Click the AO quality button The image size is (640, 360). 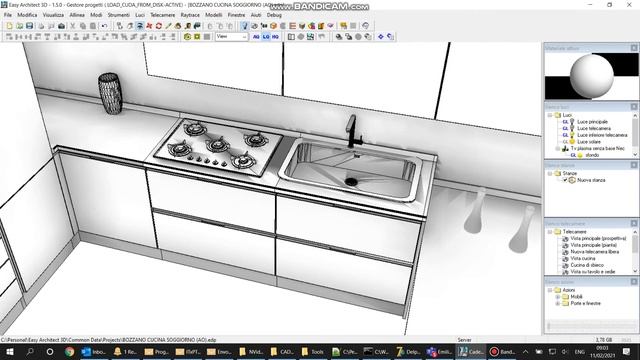pos(256,37)
